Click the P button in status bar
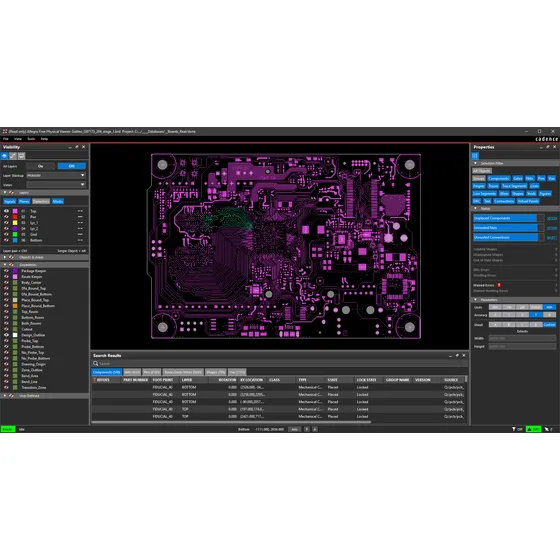560x560 pixels. [x=307, y=429]
